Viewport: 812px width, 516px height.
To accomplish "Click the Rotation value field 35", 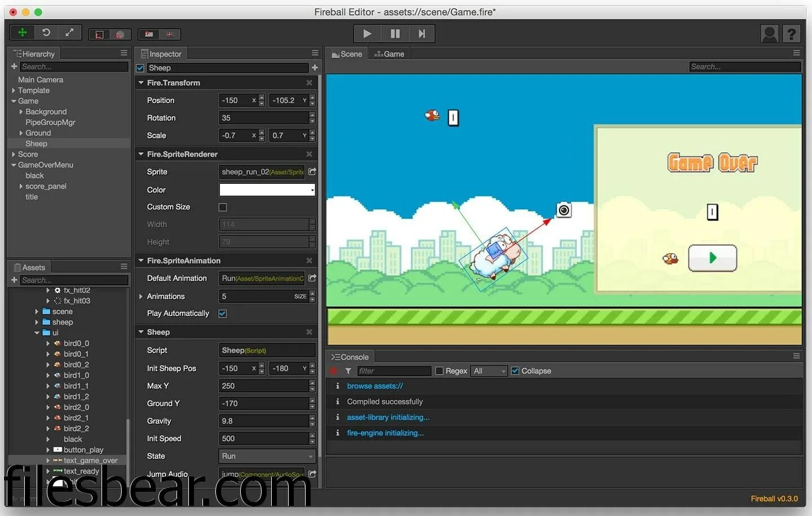I will (264, 118).
